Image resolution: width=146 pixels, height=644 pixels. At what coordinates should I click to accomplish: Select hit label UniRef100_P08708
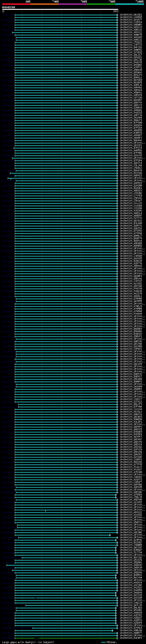(131, 289)
